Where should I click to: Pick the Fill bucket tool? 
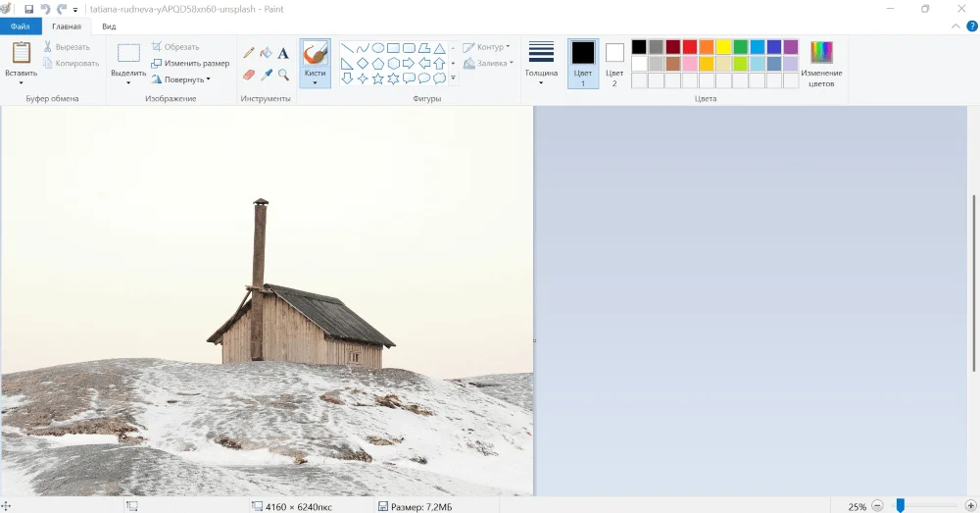(x=266, y=53)
